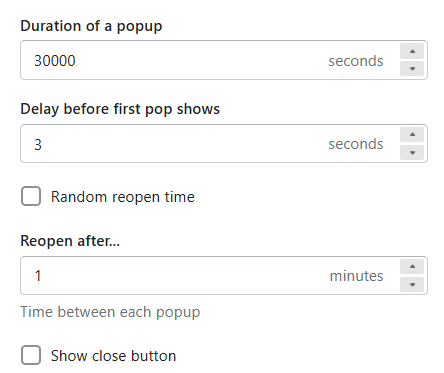The width and height of the screenshot is (444, 373).
Task: Click the Duration of a popup label
Action: tap(91, 26)
